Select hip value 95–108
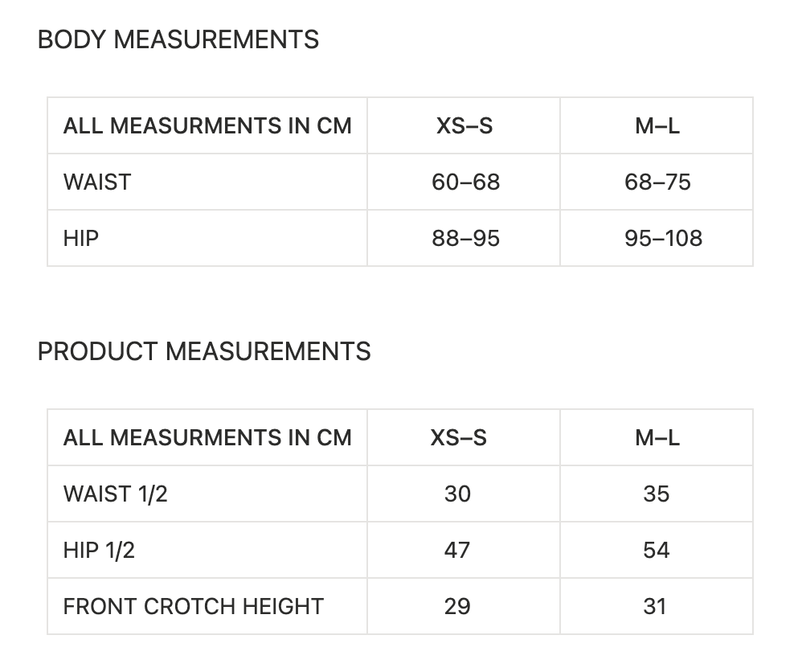 point(664,239)
